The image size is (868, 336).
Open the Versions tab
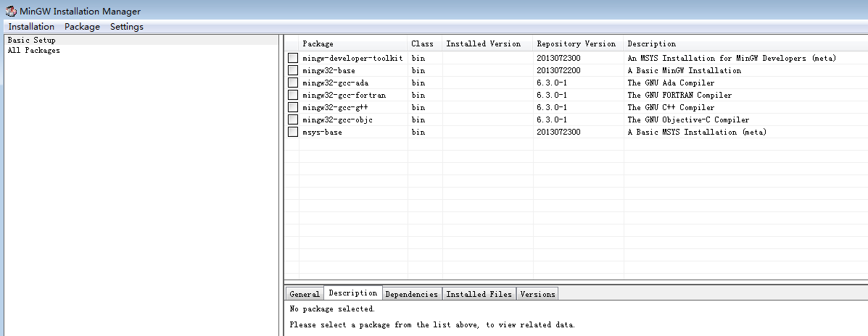click(x=537, y=294)
